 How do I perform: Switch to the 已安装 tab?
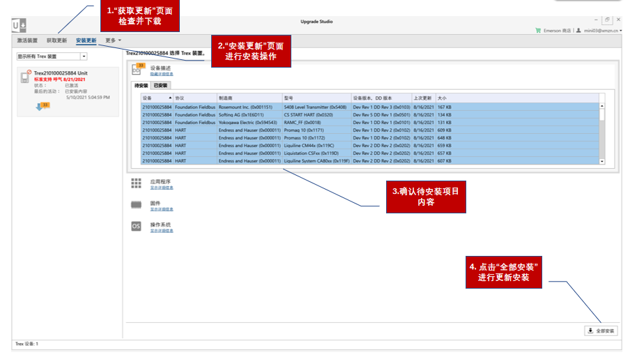(x=161, y=85)
